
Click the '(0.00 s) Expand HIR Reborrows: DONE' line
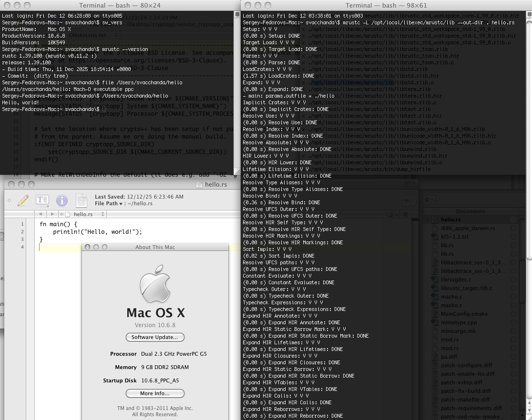pos(293,416)
